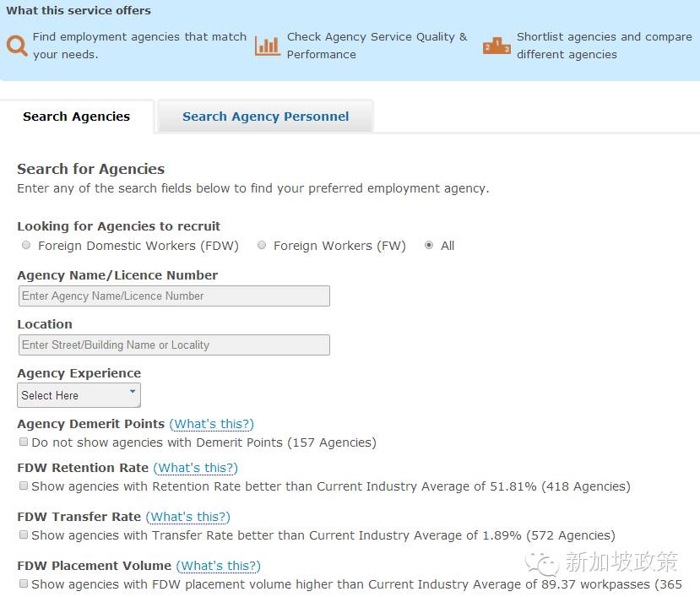
Task: Select Foreign Workers (FW) radio option
Action: click(262, 245)
